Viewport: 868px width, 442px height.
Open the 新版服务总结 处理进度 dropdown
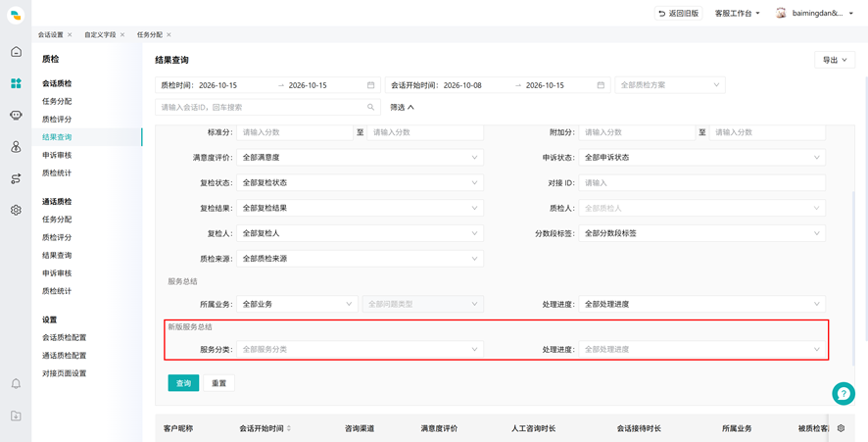pyautogui.click(x=701, y=350)
